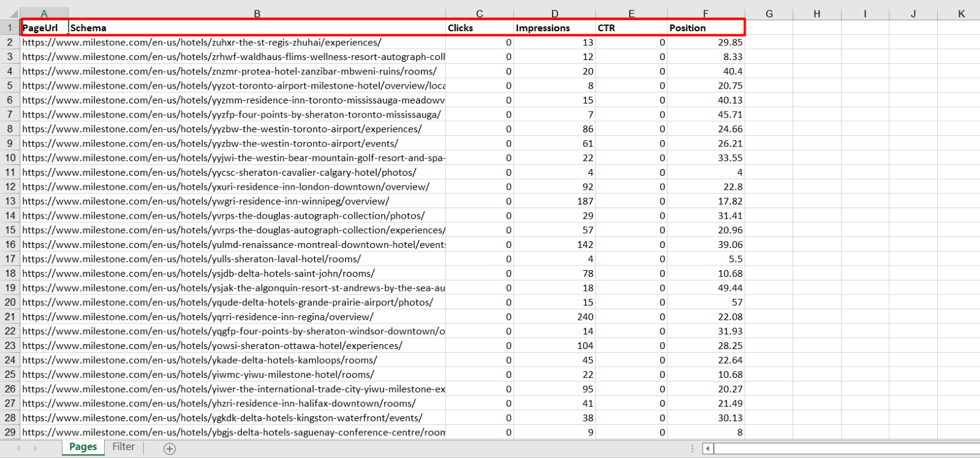Select the Clicks header cell
This screenshot has height=458, width=980.
click(x=480, y=28)
